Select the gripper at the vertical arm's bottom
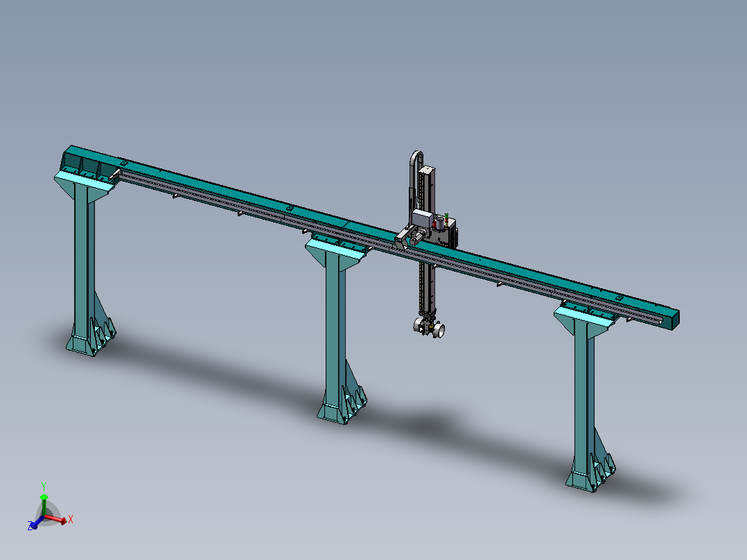The width and height of the screenshot is (747, 560). click(x=429, y=326)
